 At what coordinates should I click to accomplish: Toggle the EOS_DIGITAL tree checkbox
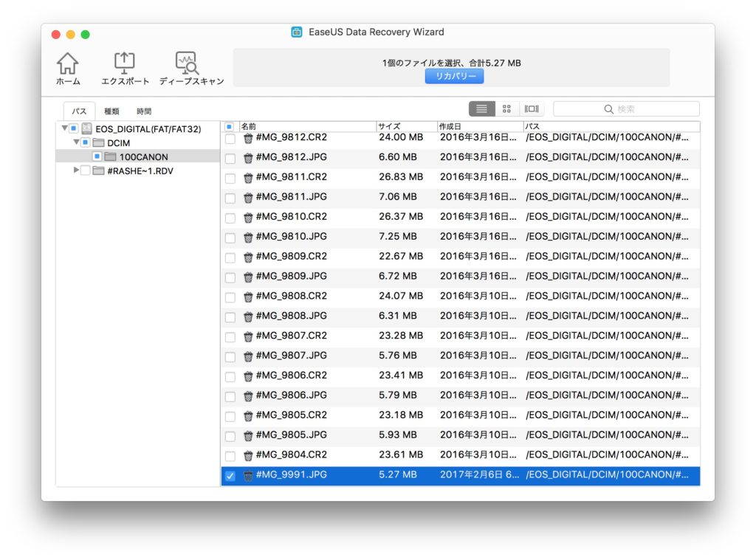[74, 128]
